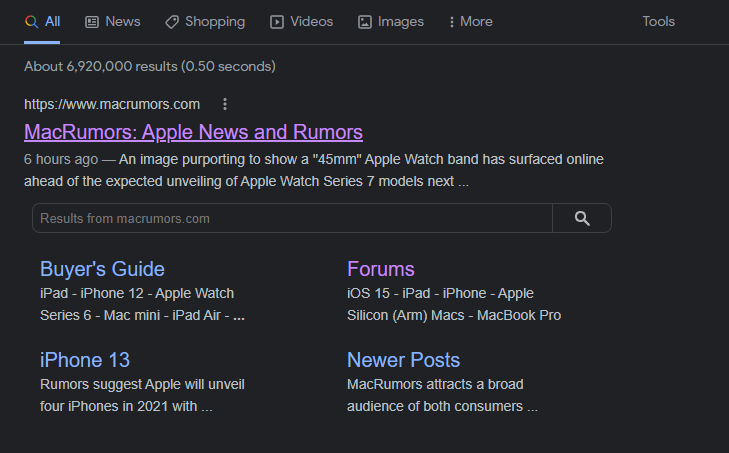Open the Tools filter options
The image size is (729, 453).
(658, 21)
